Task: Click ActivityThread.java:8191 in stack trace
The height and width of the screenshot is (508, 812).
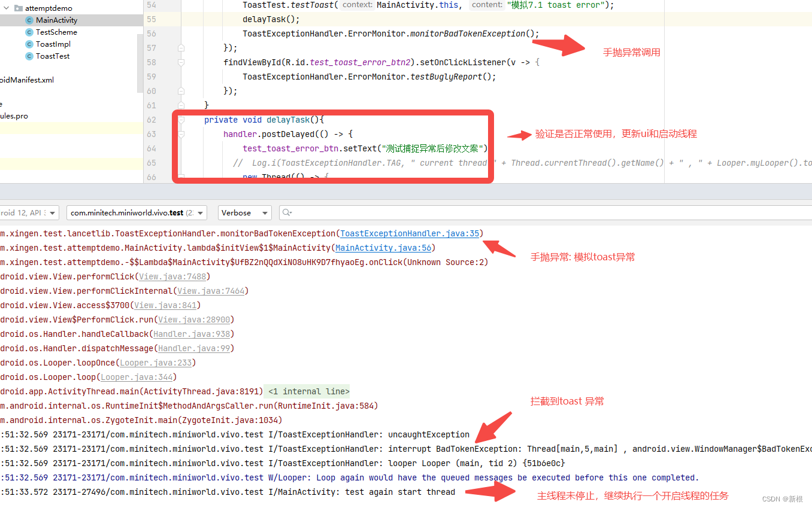Action: click(201, 391)
